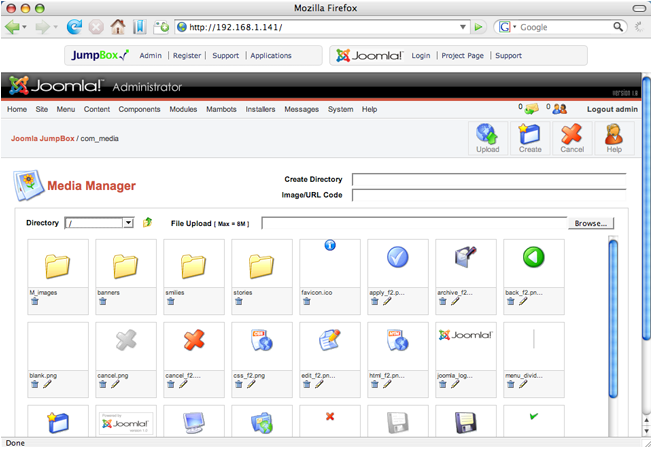
Task: Click the Joomla Login link
Action: click(421, 56)
